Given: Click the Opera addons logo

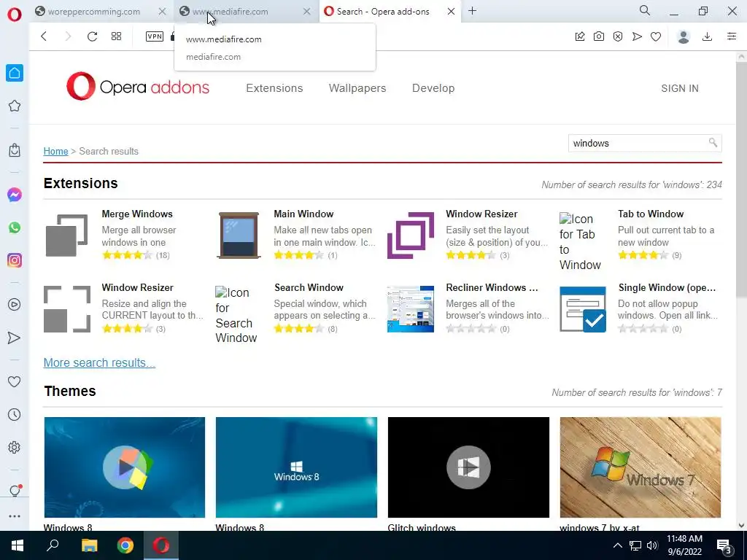Looking at the screenshot, I should 138,87.
